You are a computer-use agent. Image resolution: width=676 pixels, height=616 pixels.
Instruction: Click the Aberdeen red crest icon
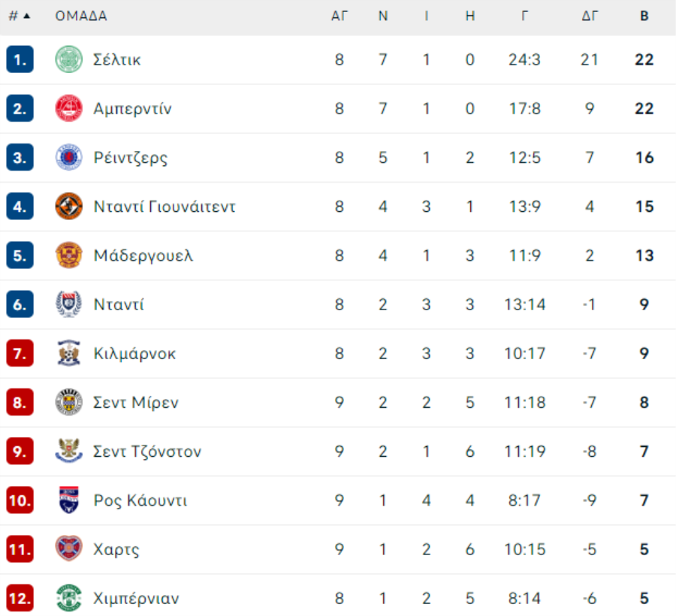click(69, 108)
